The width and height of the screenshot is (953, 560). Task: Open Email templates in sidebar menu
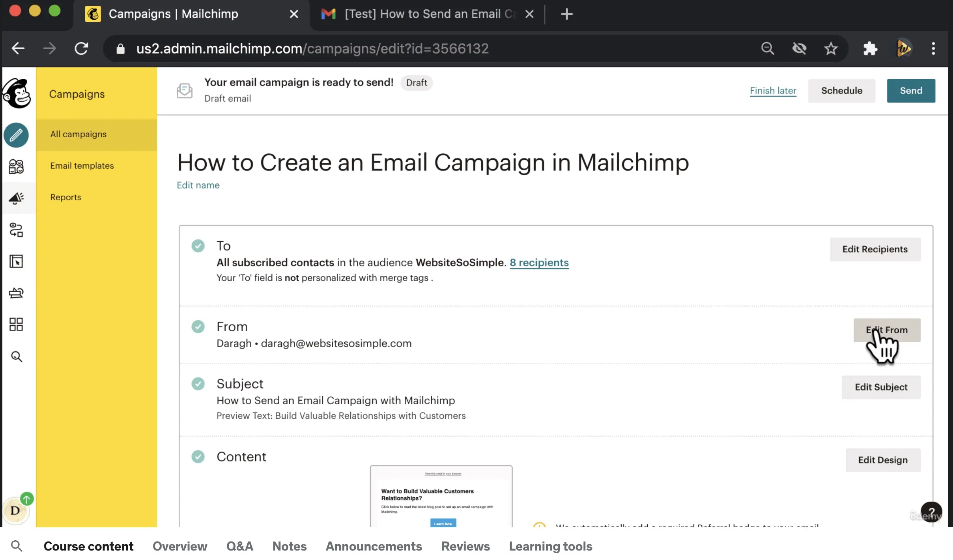(82, 166)
